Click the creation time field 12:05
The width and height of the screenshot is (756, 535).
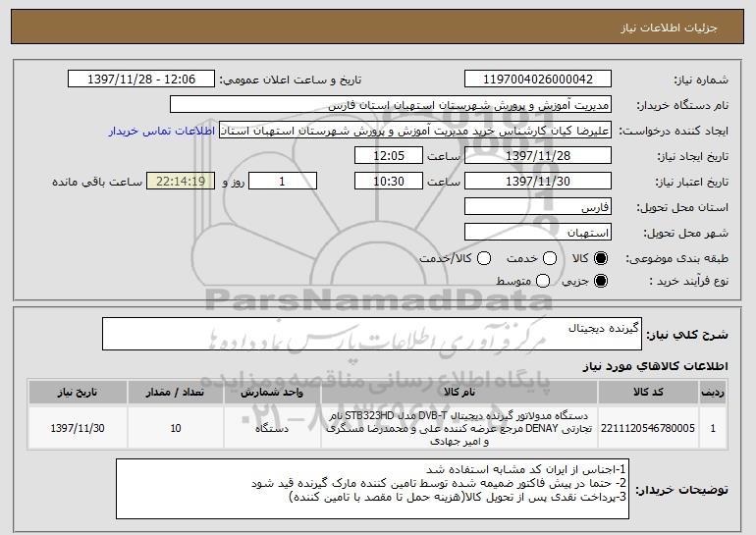[389, 155]
